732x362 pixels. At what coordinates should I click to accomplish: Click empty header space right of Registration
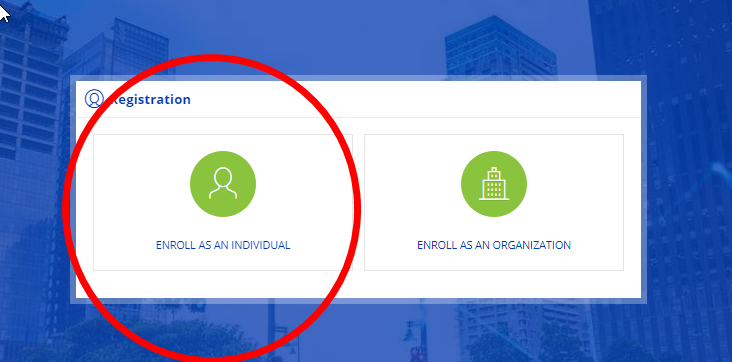click(x=415, y=99)
